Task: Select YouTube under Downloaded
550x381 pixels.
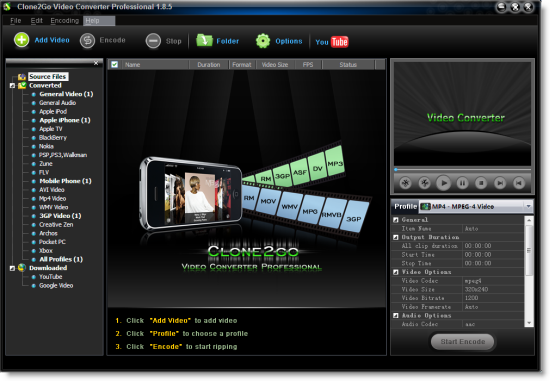Action: 51,277
